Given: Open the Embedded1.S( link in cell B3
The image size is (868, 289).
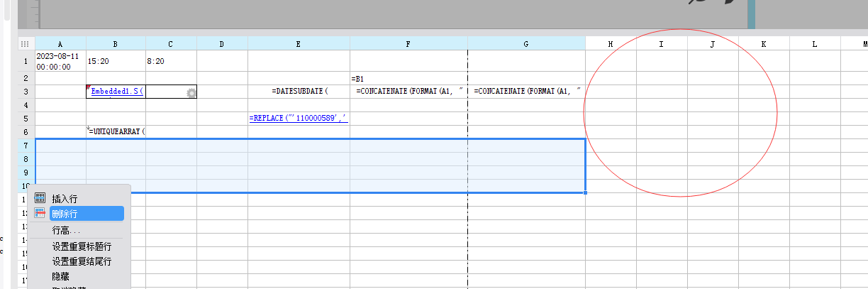Looking at the screenshot, I should pyautogui.click(x=118, y=92).
